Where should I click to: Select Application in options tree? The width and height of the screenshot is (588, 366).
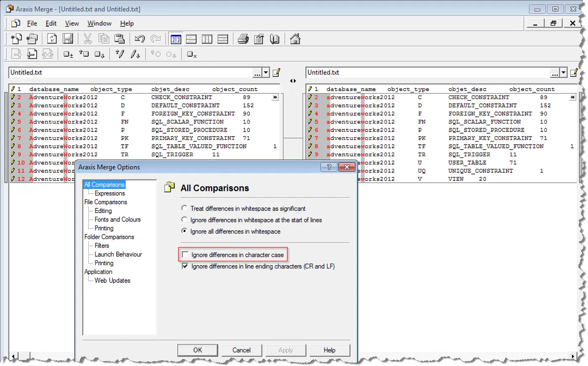tap(98, 272)
